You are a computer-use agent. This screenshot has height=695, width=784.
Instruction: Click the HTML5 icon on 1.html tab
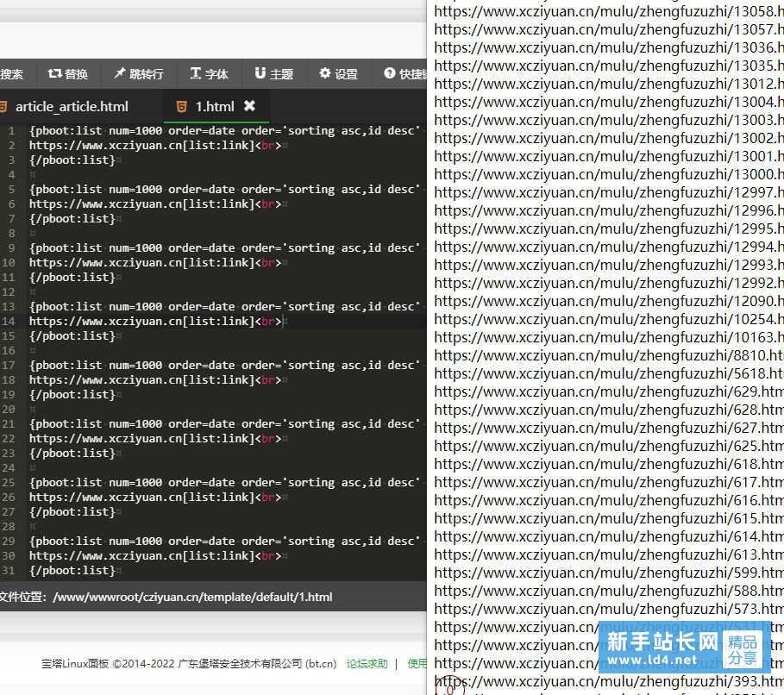(182, 107)
